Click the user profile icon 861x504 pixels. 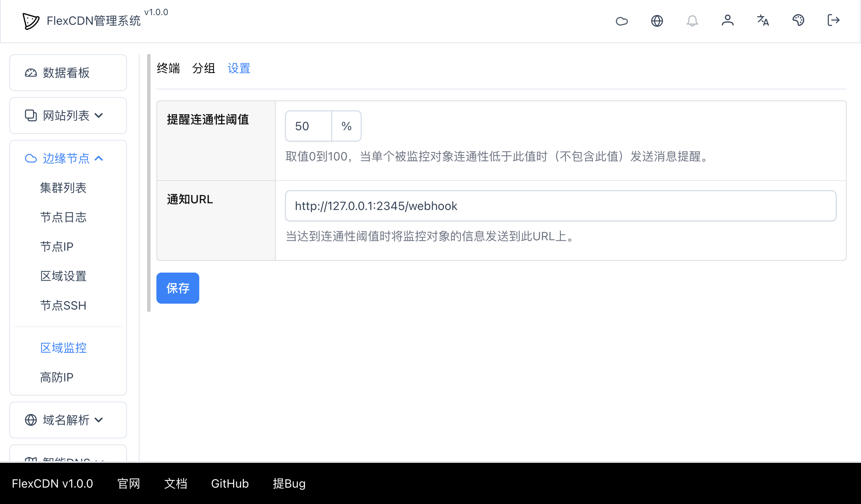pyautogui.click(x=728, y=21)
